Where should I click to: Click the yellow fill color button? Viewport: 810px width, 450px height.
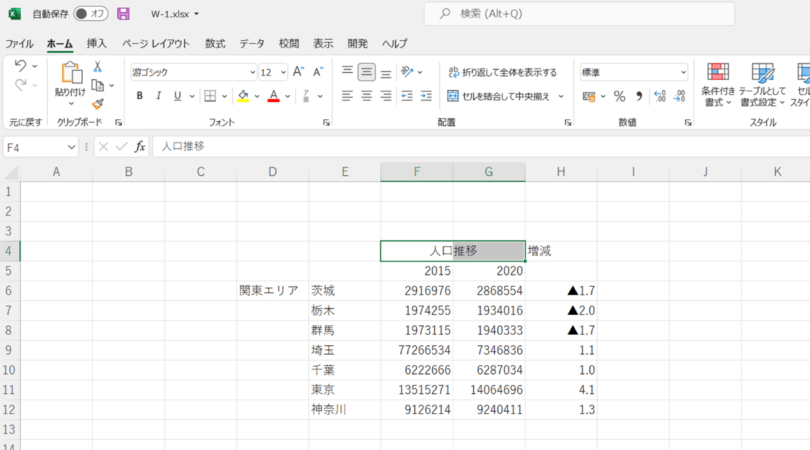point(242,96)
